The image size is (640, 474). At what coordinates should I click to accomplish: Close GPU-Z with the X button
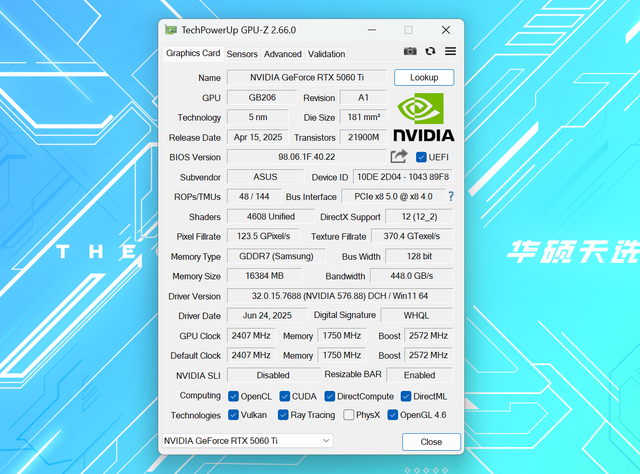(x=446, y=30)
